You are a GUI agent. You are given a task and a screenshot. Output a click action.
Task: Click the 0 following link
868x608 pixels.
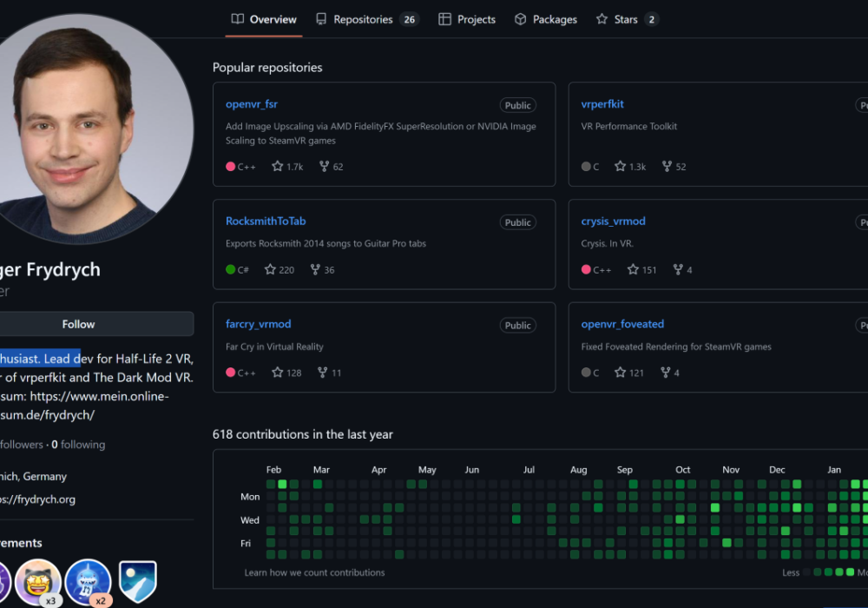(x=78, y=445)
